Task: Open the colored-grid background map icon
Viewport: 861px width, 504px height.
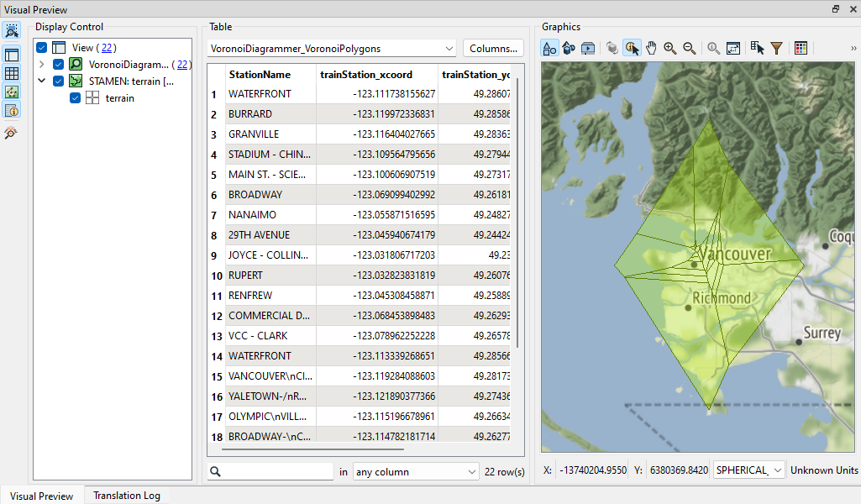Action: (x=801, y=49)
